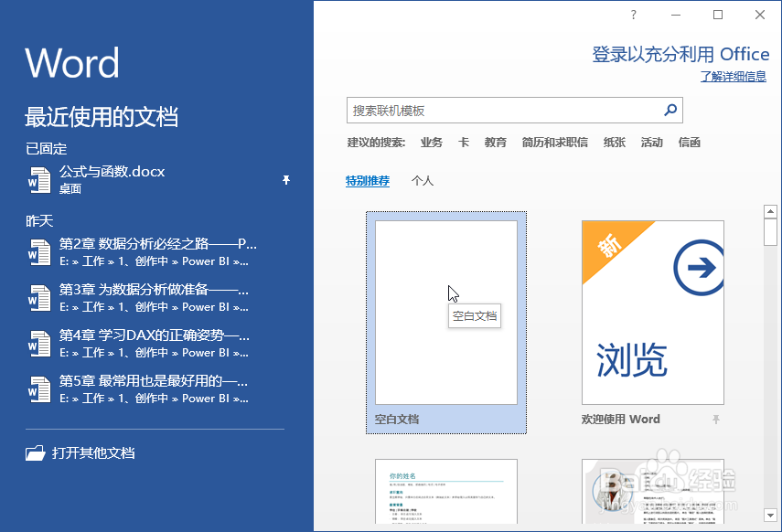Click the 桌面 location under 公式与函数.docx
Screen dimensions: 782x532
70,189
